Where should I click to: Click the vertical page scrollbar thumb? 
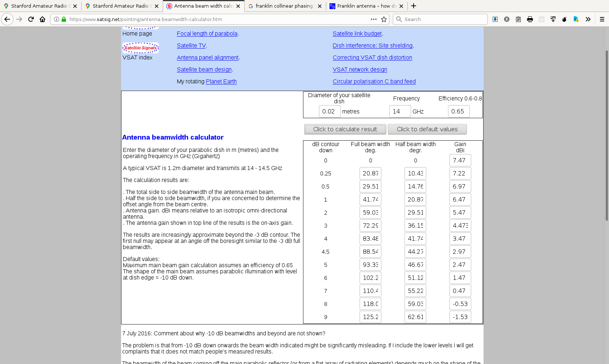pos(606,136)
